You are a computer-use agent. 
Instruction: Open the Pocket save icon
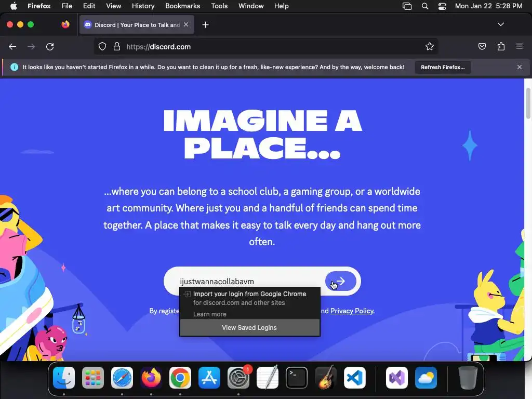pos(482,46)
